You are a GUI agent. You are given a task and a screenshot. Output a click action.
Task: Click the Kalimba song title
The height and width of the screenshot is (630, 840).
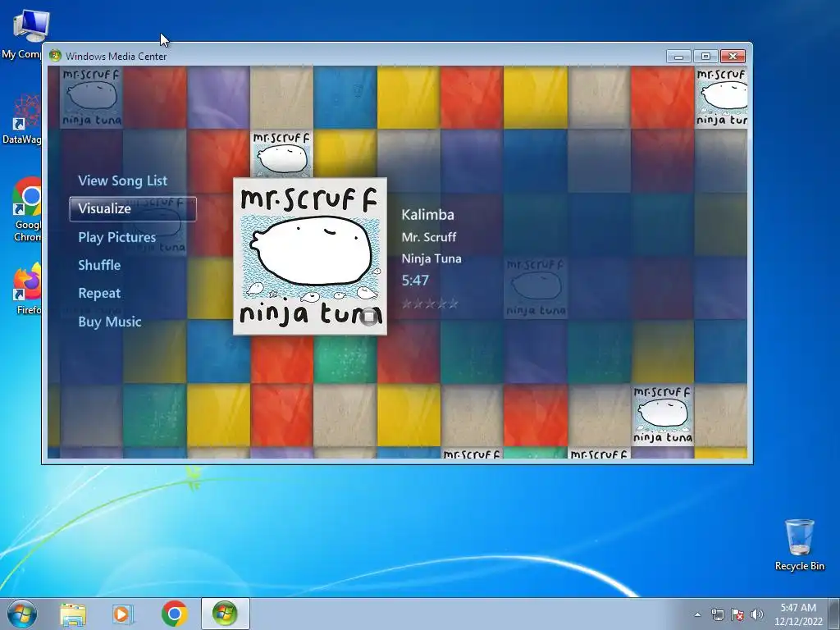click(427, 215)
